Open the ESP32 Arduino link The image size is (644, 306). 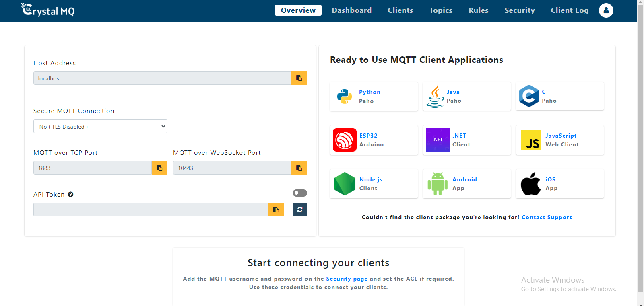368,136
